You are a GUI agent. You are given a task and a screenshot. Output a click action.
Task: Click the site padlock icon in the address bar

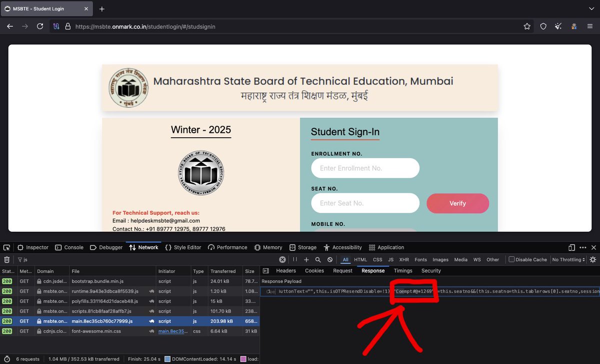68,26
